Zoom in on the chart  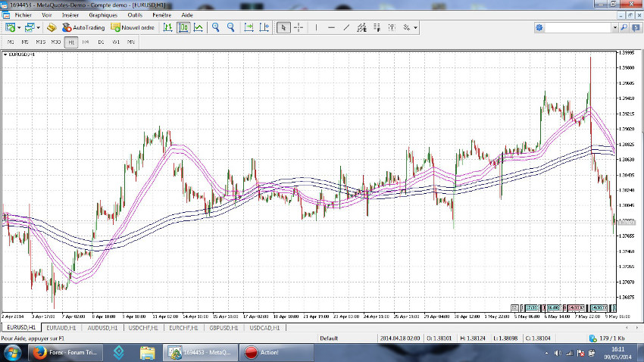pos(216,27)
